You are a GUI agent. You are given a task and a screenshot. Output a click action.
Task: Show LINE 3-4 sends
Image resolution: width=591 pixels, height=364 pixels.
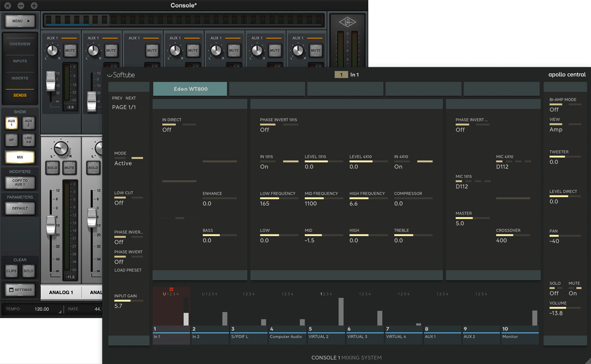28,140
